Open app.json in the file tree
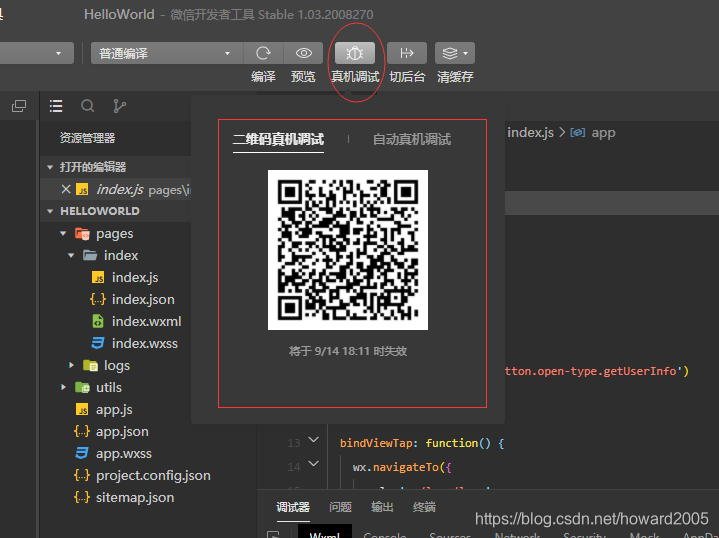 tap(122, 432)
